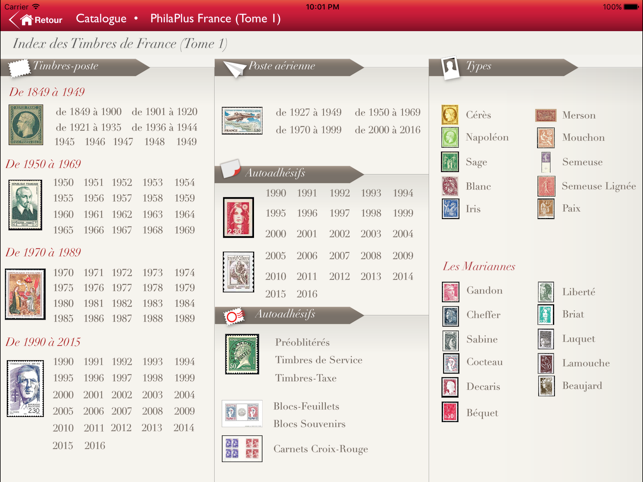Open Timbres-poste 'de 1936 à 1944'
643x482 pixels.
coord(164,127)
